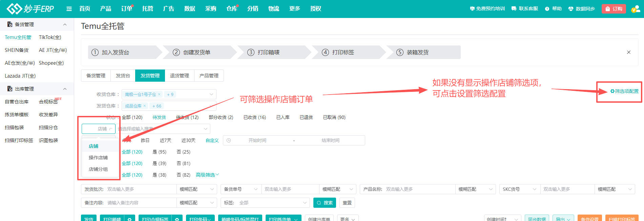Open 联系客服 customer service chat

click(524, 9)
